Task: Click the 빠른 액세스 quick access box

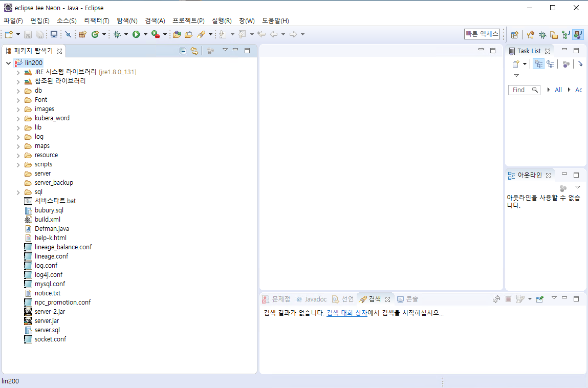Action: 482,34
